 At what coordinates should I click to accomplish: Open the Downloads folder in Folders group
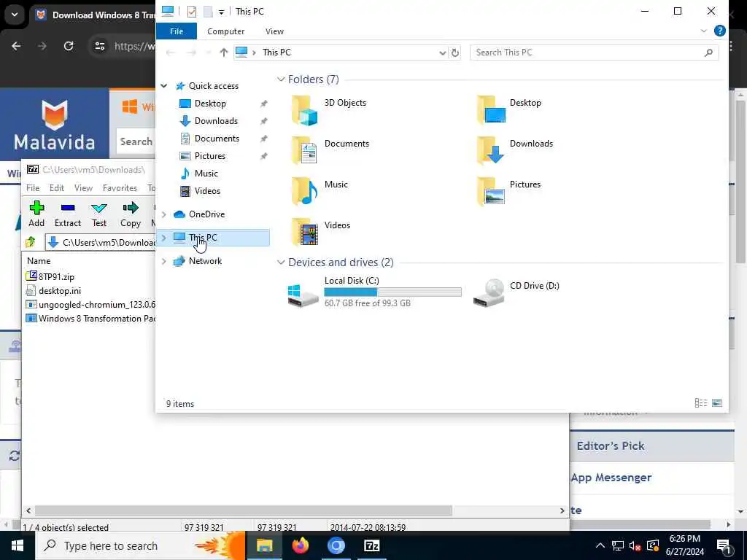coord(514,150)
